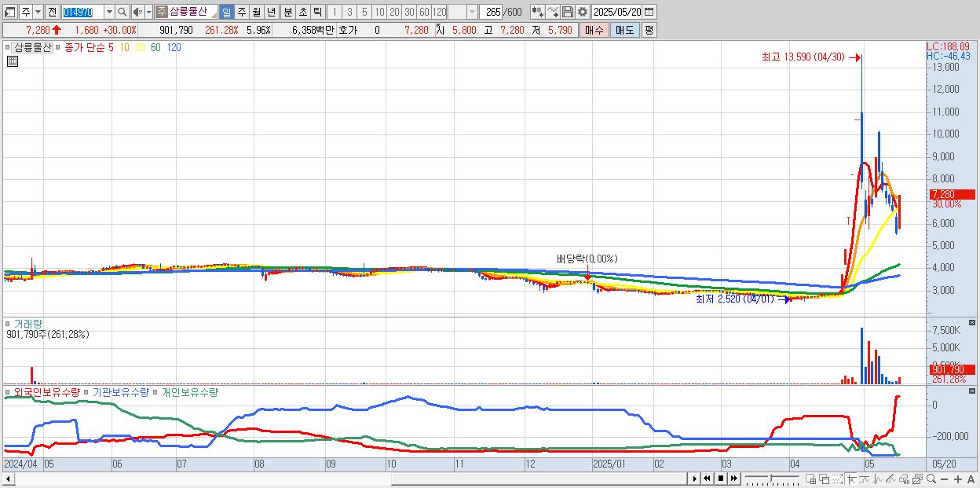Open the calendar picker beside the date field

click(x=649, y=12)
